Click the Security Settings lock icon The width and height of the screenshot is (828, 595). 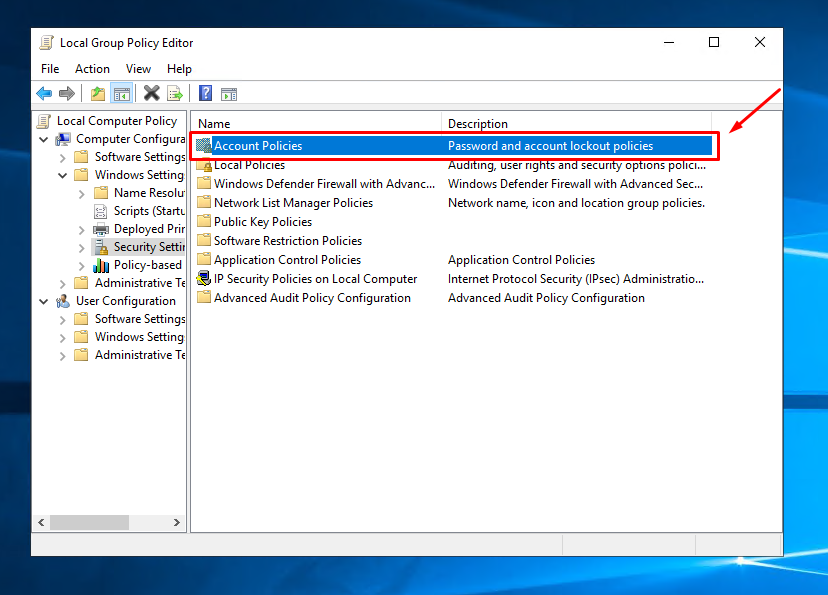[101, 247]
